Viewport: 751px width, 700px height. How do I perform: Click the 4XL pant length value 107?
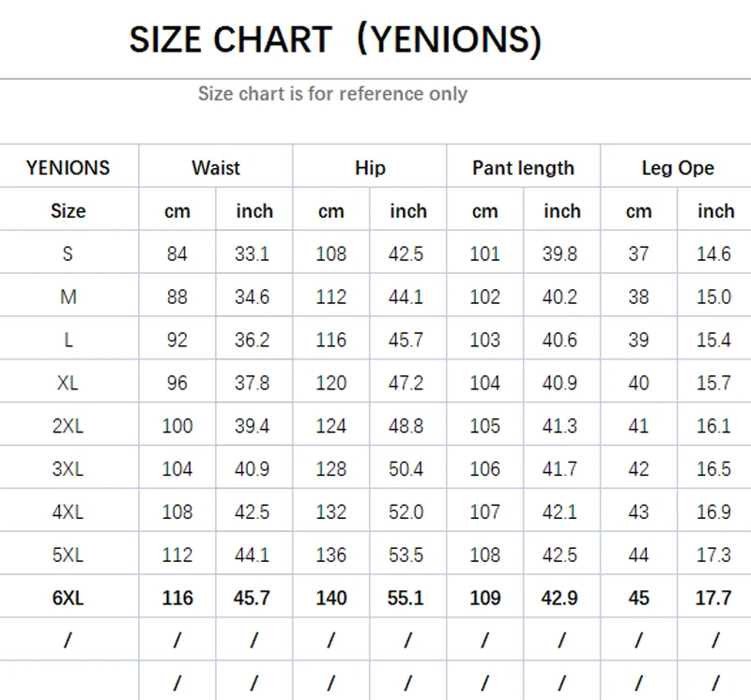point(484,511)
